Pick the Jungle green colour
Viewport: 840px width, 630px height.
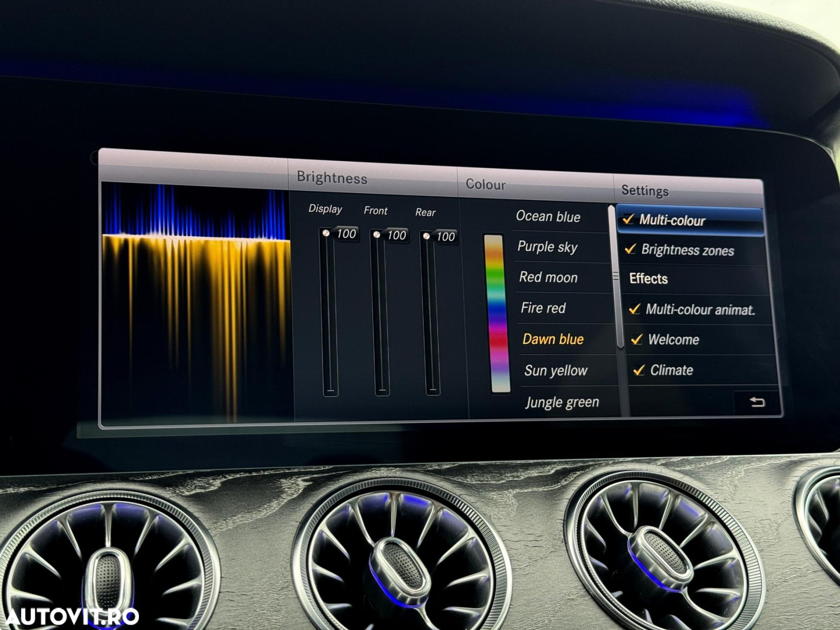562,402
